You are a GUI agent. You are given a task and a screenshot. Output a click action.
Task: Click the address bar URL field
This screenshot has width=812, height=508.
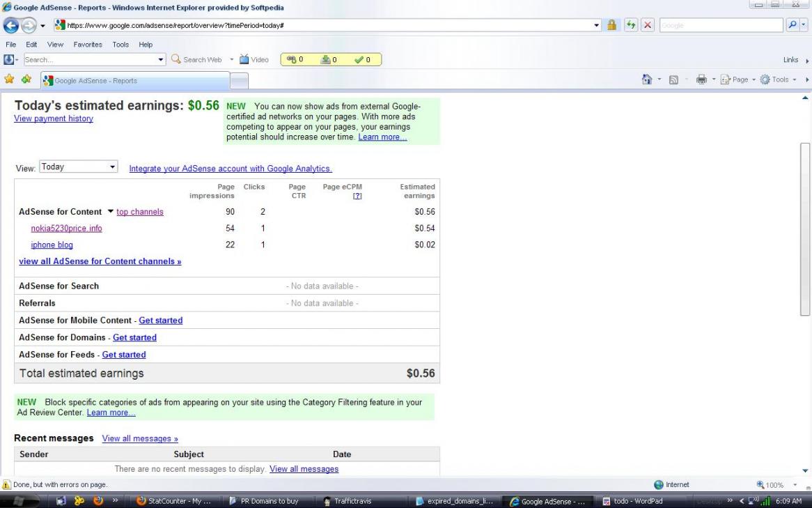[327, 25]
